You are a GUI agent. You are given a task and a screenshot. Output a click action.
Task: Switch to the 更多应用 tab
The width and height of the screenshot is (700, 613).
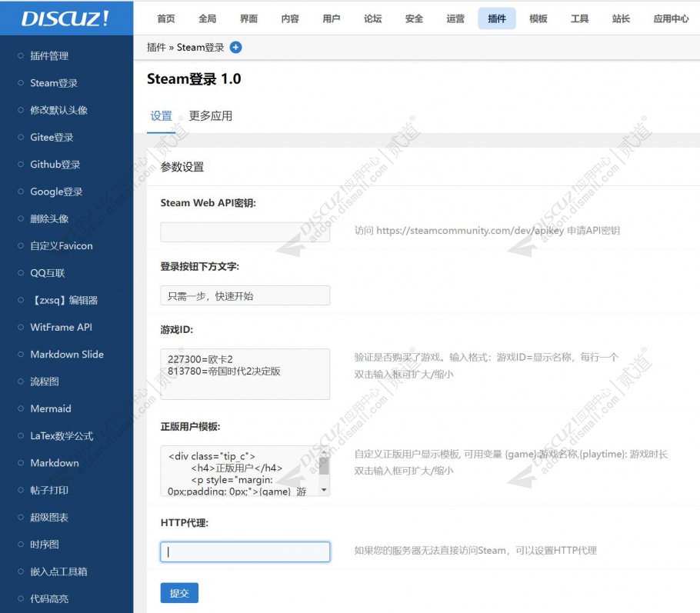[x=210, y=116]
